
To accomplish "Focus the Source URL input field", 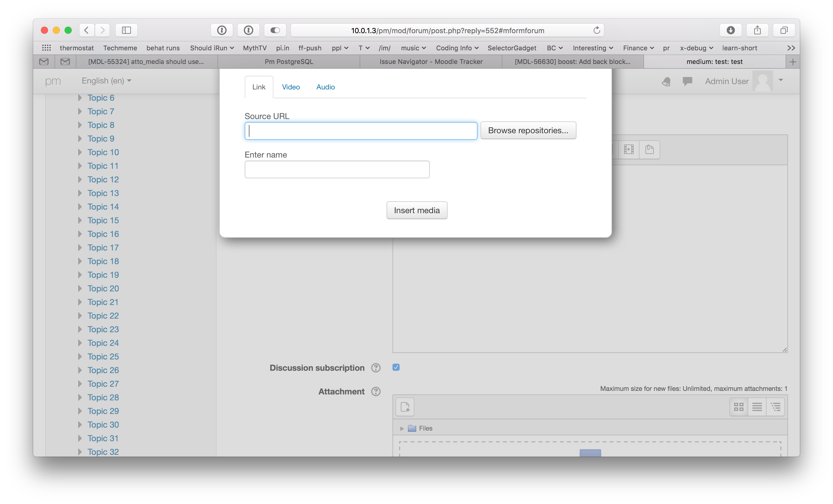I will (x=361, y=131).
